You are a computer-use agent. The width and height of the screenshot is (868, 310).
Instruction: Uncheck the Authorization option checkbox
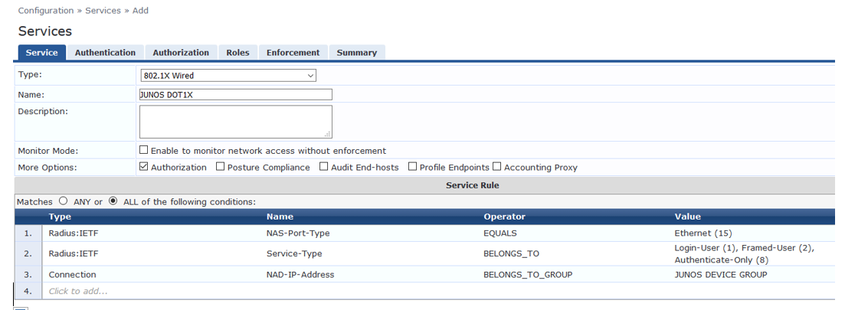pyautogui.click(x=143, y=167)
